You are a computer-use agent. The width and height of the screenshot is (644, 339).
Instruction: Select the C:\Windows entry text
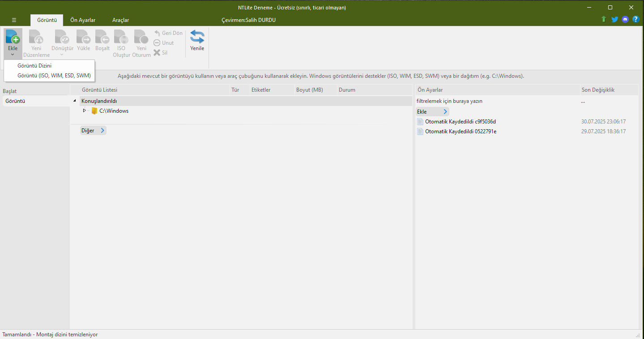coord(114,111)
